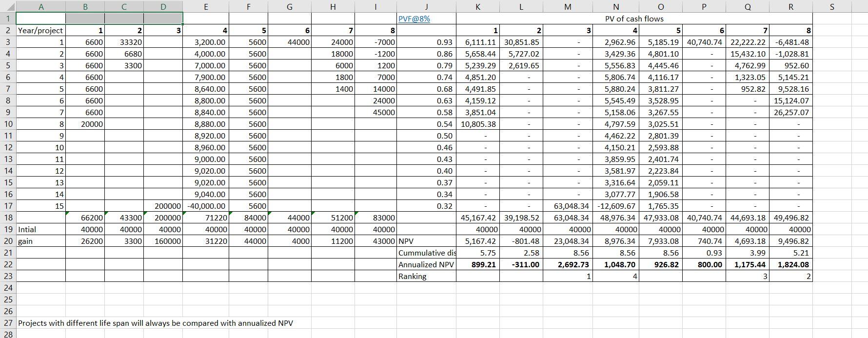This screenshot has width=868, height=338.
Task: Click the gain label cell
Action: 41,241
